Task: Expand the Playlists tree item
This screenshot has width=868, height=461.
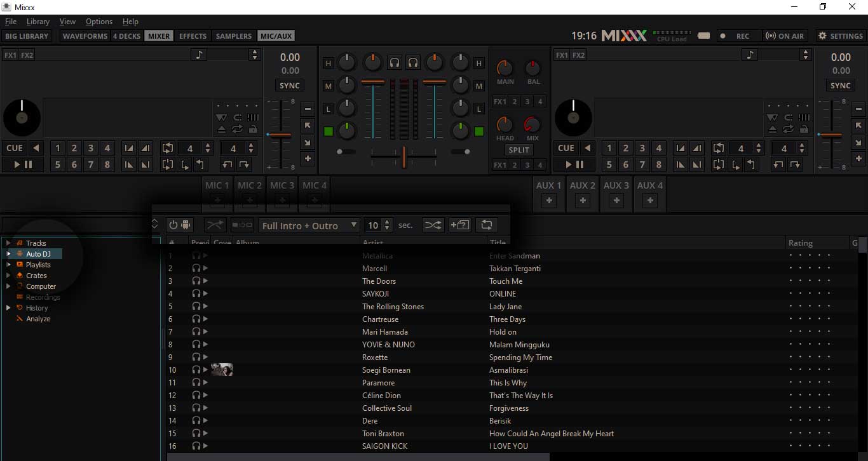Action: [8, 265]
